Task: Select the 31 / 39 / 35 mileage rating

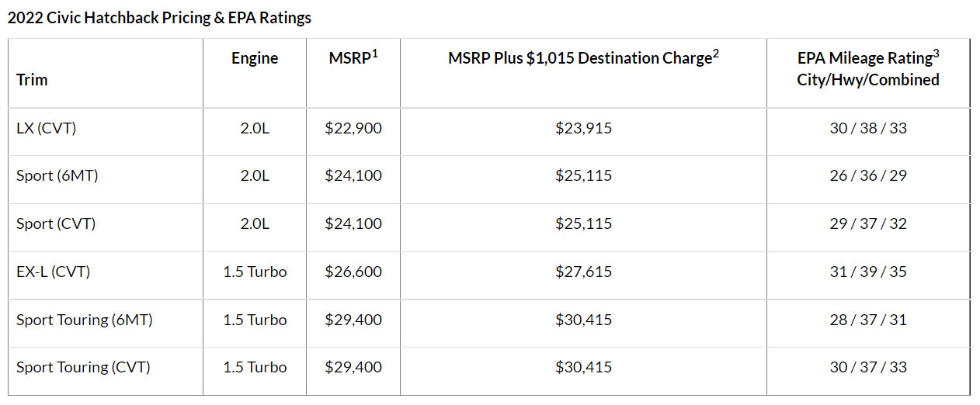Action: pyautogui.click(x=867, y=272)
